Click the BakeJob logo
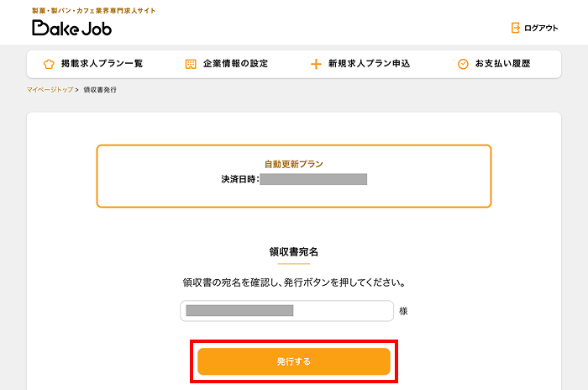Image resolution: width=588 pixels, height=390 pixels. [71, 28]
